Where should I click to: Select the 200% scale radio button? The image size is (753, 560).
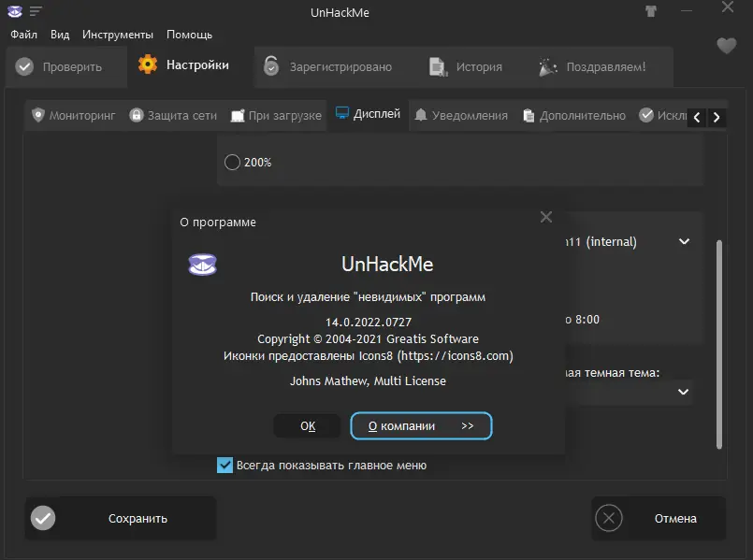click(232, 162)
